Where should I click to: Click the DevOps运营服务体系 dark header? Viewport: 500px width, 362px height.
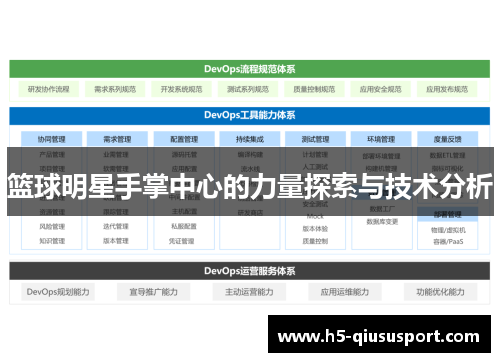[x=250, y=271]
